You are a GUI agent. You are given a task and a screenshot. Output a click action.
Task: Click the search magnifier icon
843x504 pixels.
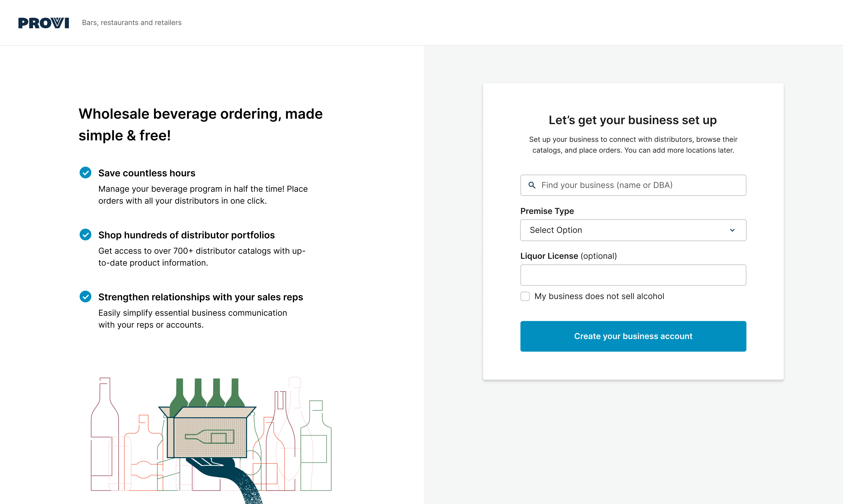click(532, 185)
